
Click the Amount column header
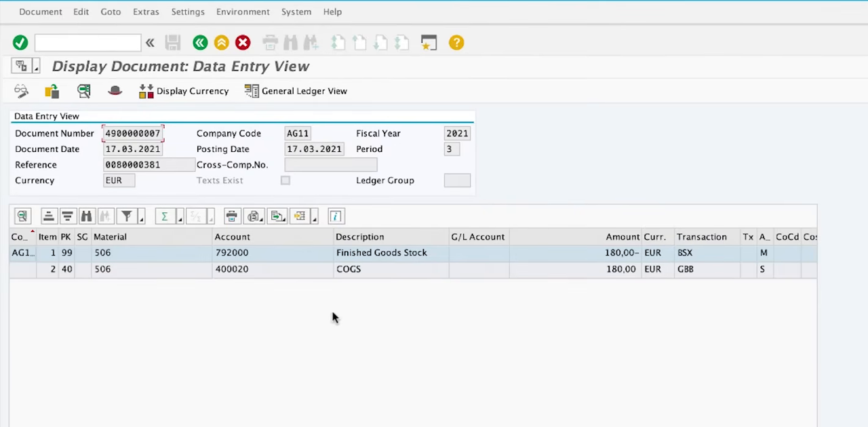(575, 237)
